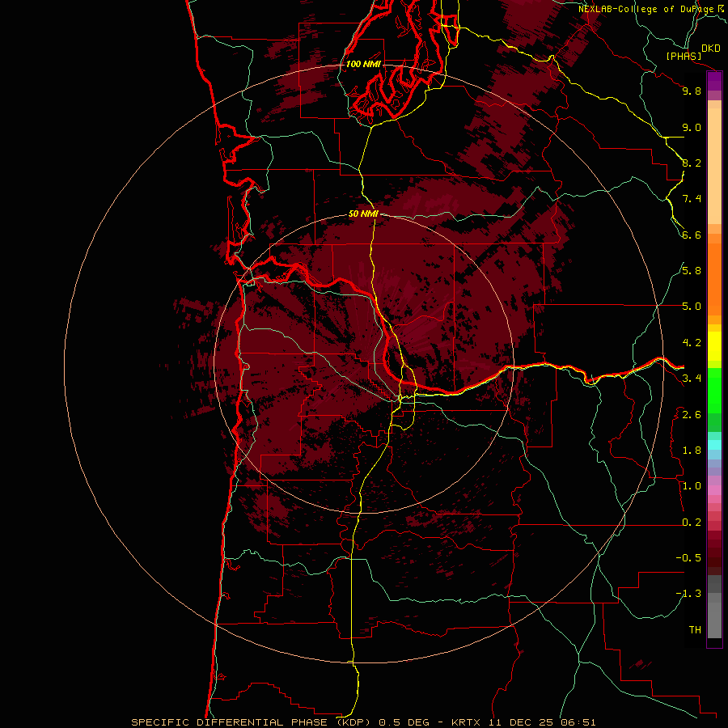This screenshot has height=728, width=728.
Task: Click the NEXLAB-College of DuPage credit text
Action: pos(645,9)
